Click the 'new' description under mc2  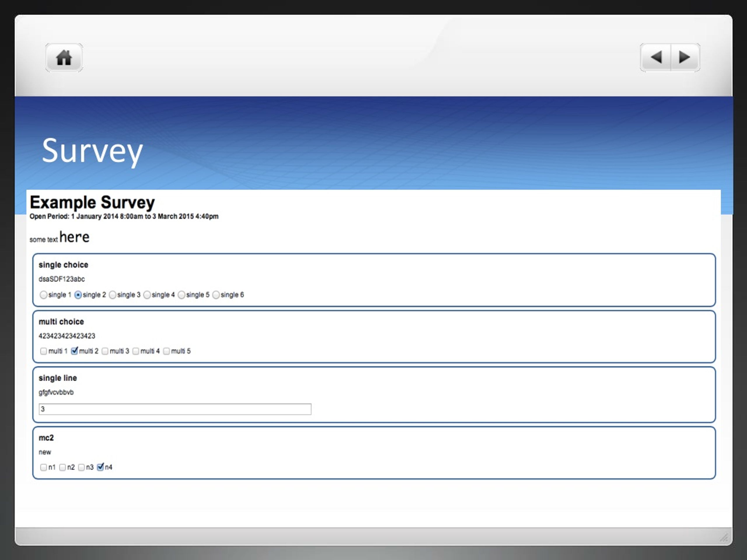click(45, 452)
